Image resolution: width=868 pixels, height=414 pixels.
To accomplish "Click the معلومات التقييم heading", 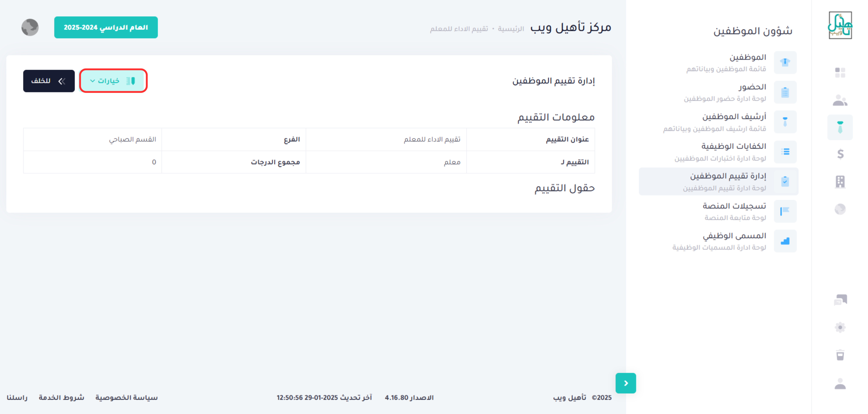I will click(556, 117).
